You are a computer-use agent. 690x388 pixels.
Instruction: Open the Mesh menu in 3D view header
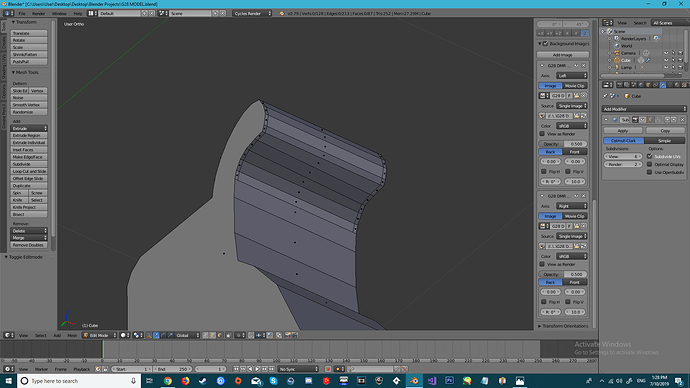pyautogui.click(x=72, y=336)
